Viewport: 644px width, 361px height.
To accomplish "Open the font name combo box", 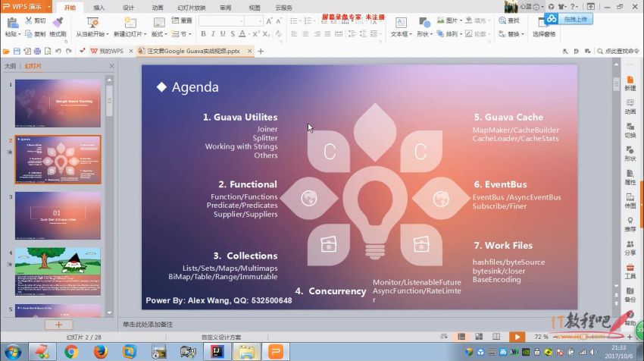I will (x=221, y=21).
